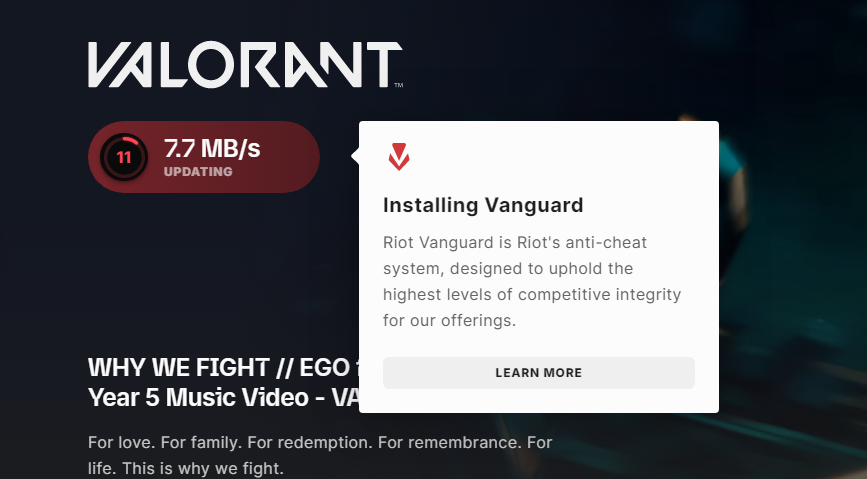Click the popup's pointer arrow tip
The width and height of the screenshot is (867, 479).
(354, 156)
